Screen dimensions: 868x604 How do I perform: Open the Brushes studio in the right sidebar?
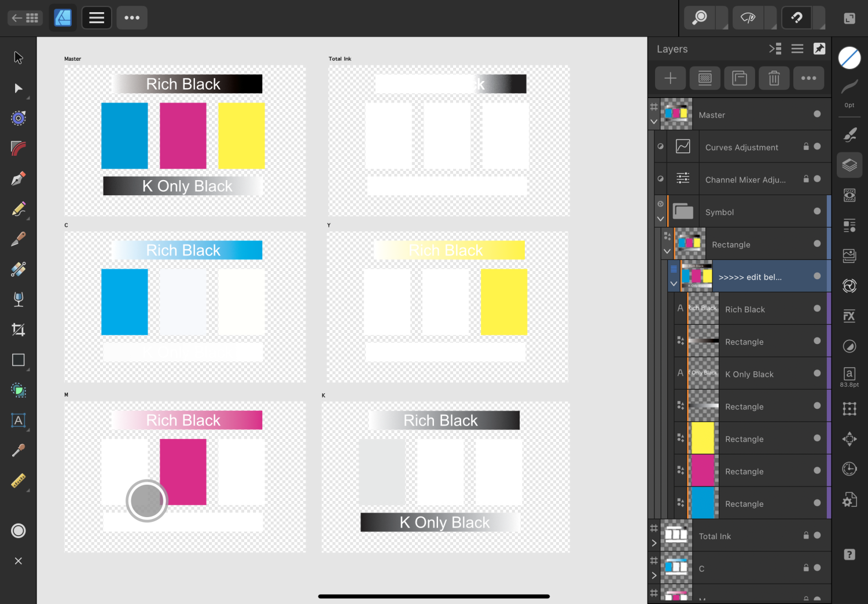pyautogui.click(x=849, y=134)
